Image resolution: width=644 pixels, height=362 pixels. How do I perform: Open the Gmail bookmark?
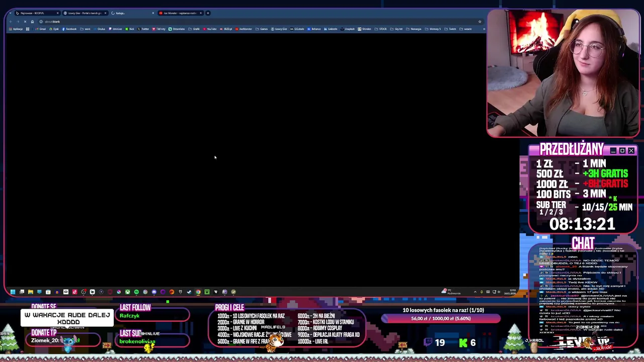click(41, 29)
